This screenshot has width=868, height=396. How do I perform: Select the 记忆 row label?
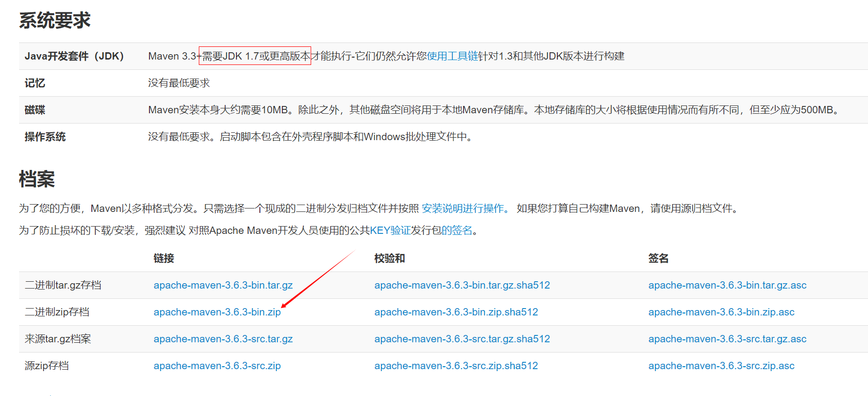pos(35,83)
